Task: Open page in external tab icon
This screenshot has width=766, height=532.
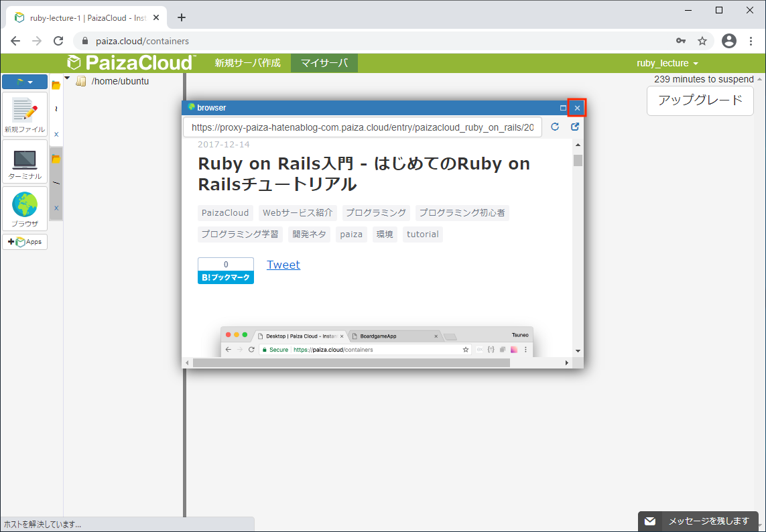Action: tap(575, 127)
